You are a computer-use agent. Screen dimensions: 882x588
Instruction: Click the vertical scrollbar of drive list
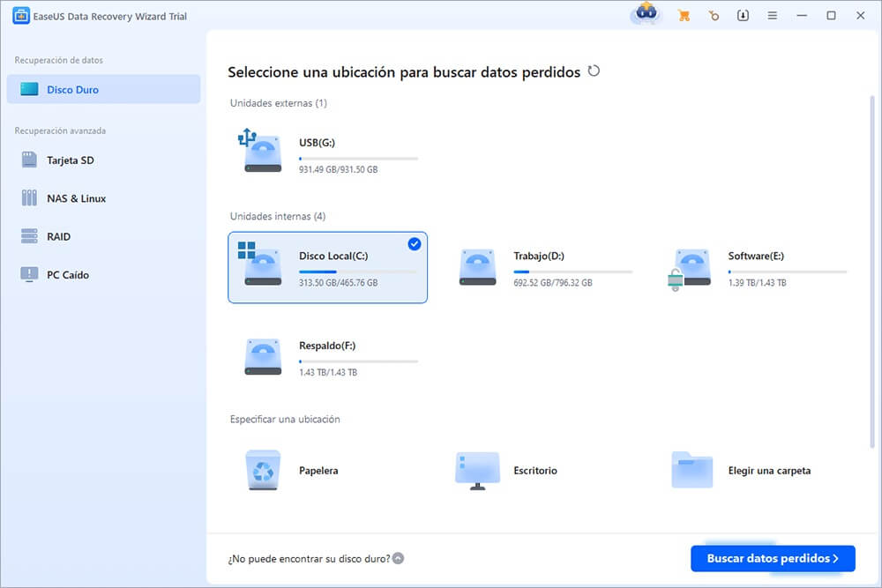(x=872, y=272)
